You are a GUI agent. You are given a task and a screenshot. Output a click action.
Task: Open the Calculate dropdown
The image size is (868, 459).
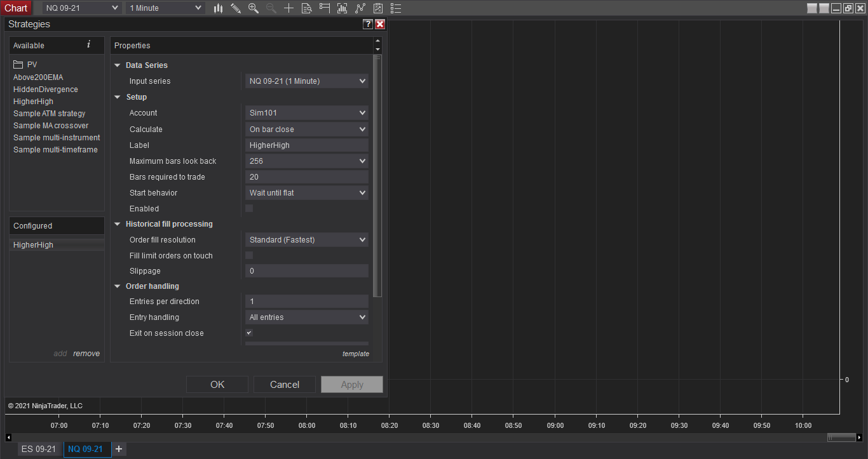click(307, 130)
